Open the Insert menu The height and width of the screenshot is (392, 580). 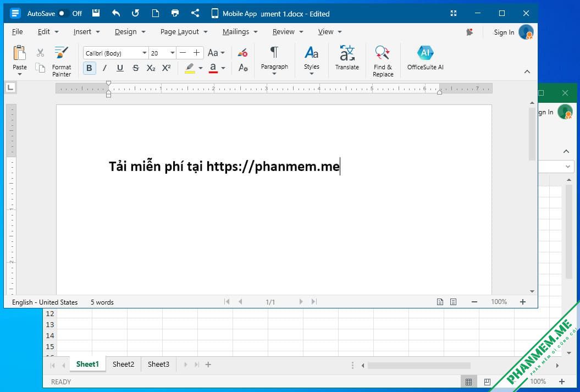coord(86,32)
